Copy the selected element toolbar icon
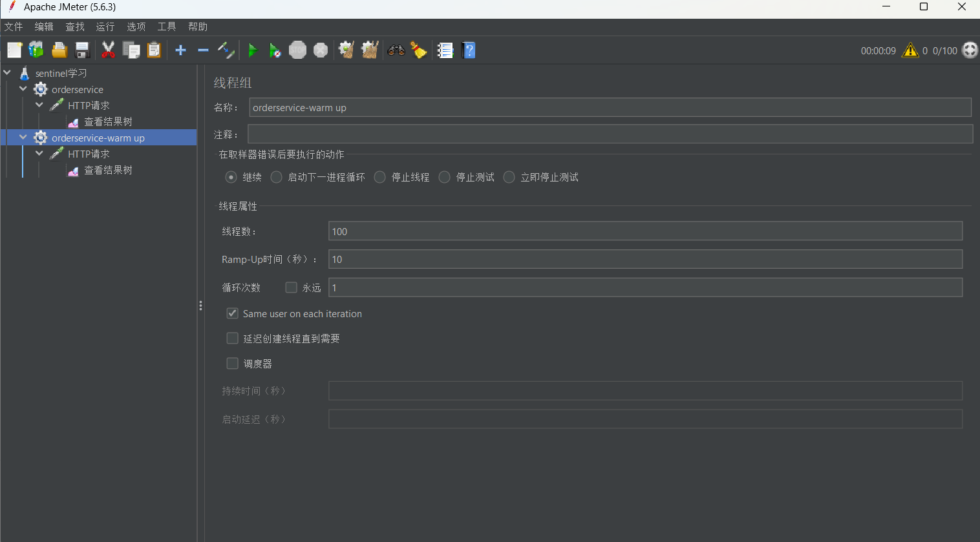This screenshot has height=542, width=980. pyautogui.click(x=131, y=50)
